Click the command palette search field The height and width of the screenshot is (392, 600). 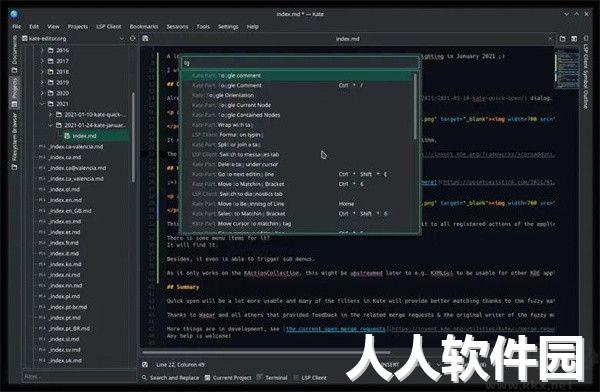click(x=300, y=63)
